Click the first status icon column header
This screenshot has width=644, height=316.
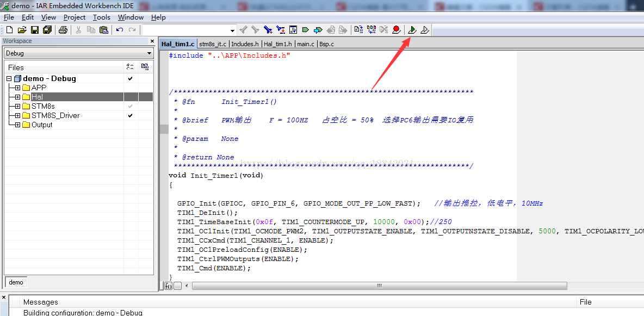[x=131, y=67]
